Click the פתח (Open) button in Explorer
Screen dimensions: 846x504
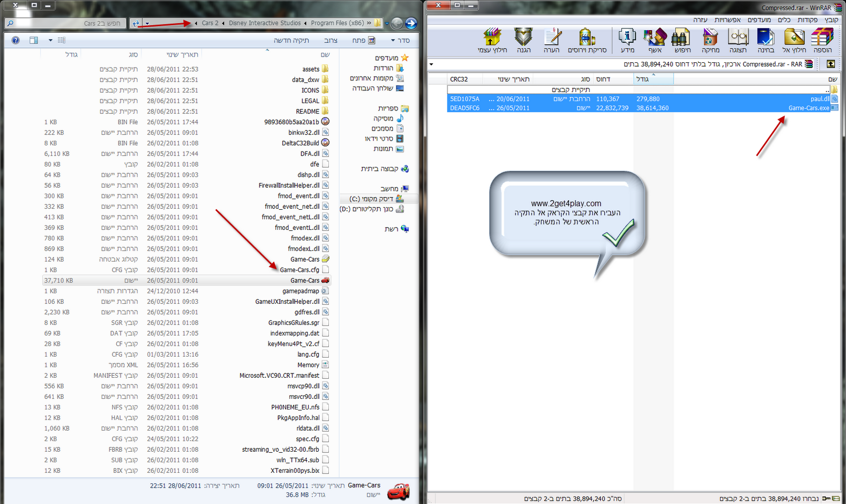click(363, 40)
